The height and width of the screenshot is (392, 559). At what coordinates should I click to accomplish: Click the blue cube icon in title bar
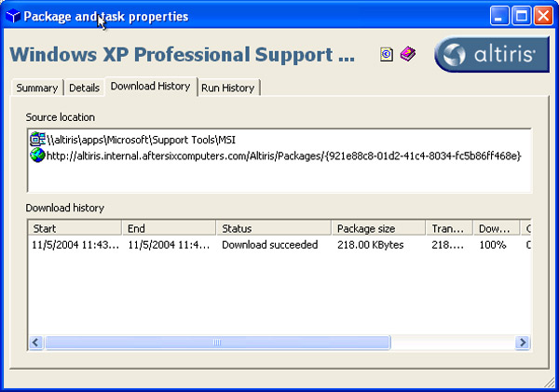[13, 17]
